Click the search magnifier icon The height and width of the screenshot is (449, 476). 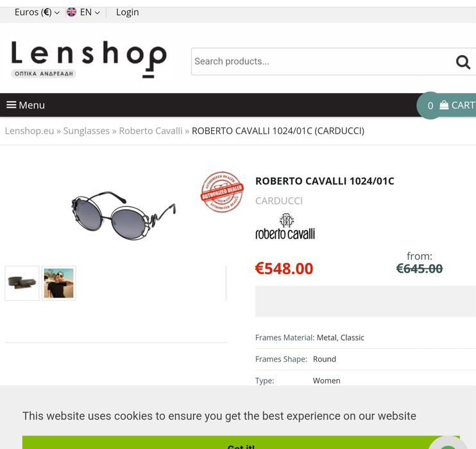click(x=463, y=62)
